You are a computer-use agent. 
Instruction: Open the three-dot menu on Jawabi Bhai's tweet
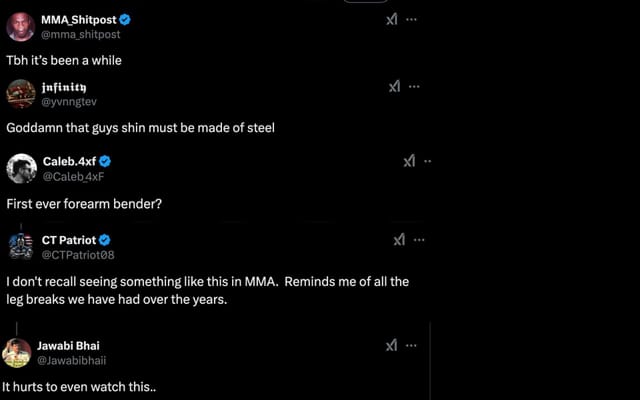coord(413,345)
